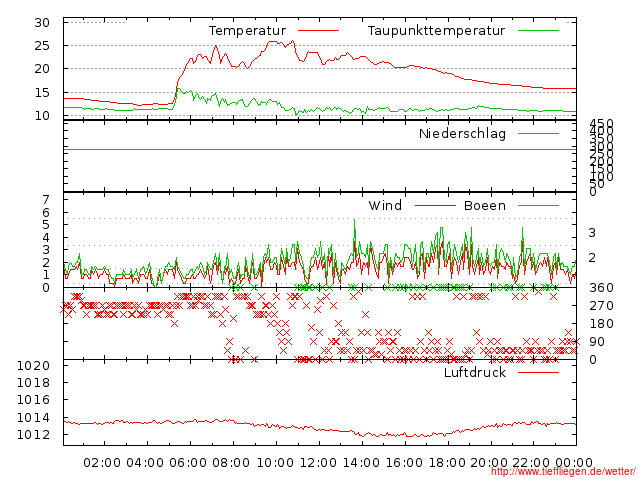Click the 360 wind direction axis value
This screenshot has height=480, width=640.
(601, 288)
